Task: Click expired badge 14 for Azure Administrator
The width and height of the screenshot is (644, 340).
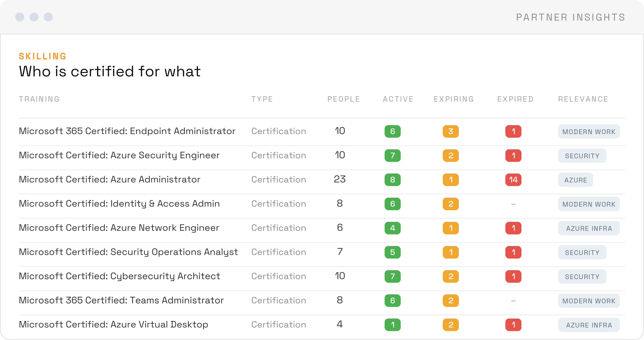Action: pyautogui.click(x=513, y=180)
